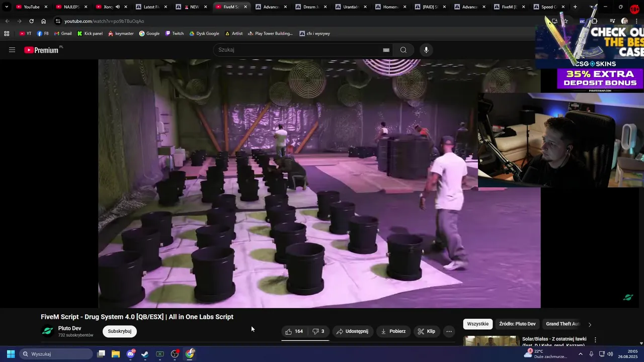Open the Pluto Dev channel name link
Image resolution: width=644 pixels, height=362 pixels.
point(69,328)
